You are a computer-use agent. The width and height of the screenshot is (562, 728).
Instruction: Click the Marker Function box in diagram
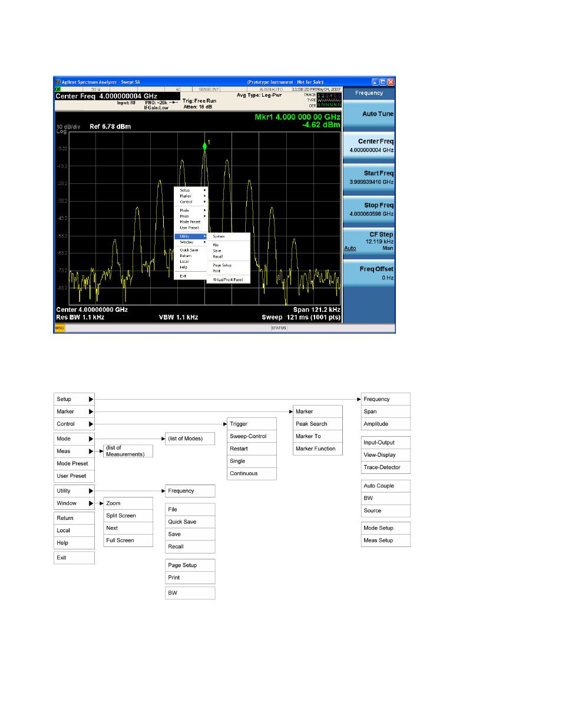(x=318, y=449)
